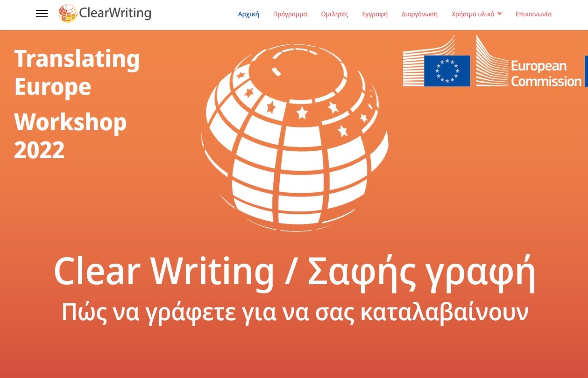Open the Επικοινωνία contact page

(x=533, y=14)
